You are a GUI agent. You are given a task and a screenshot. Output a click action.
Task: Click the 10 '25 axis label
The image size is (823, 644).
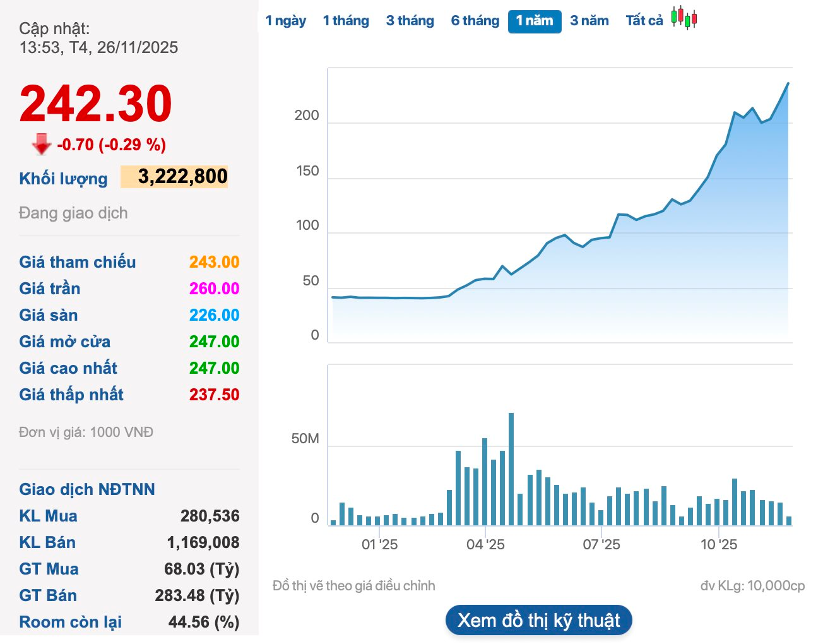coord(718,544)
